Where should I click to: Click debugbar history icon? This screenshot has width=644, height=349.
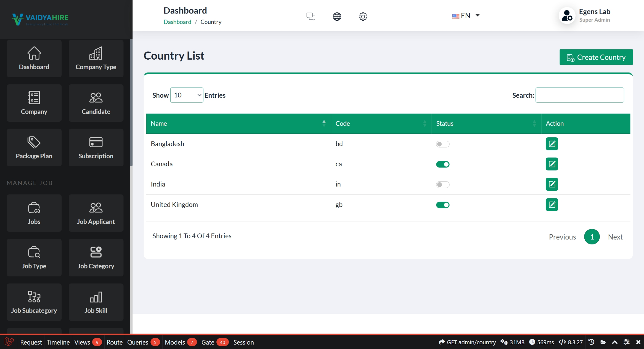591,342
